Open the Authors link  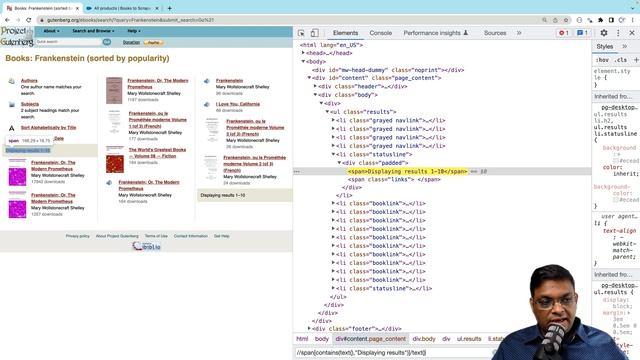tap(29, 81)
